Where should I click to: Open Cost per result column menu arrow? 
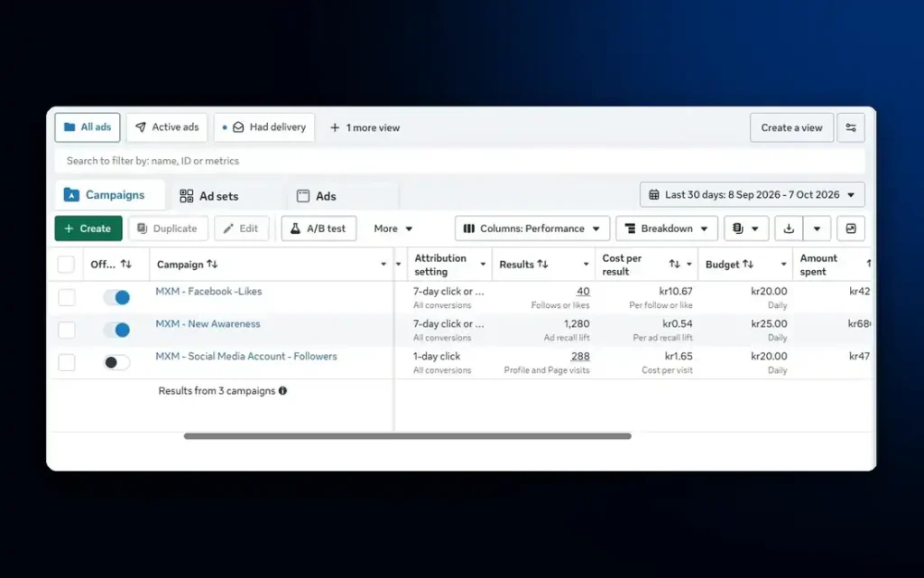[688, 265]
